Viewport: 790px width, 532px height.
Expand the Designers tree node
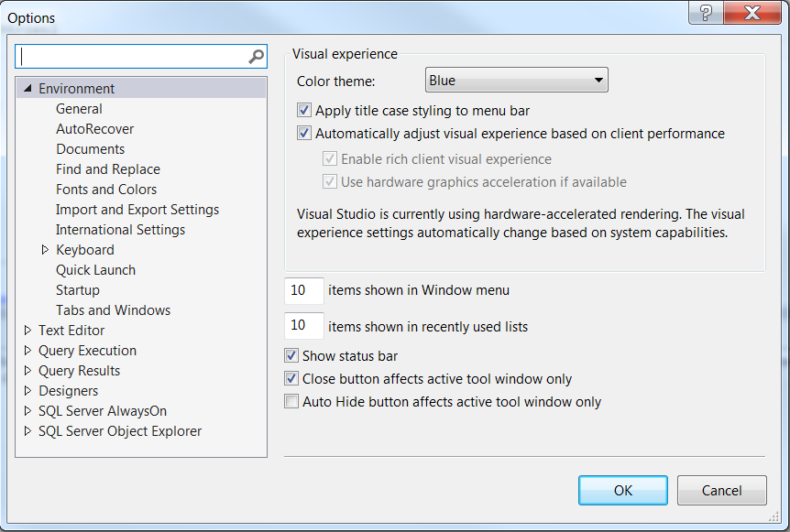[x=27, y=390]
